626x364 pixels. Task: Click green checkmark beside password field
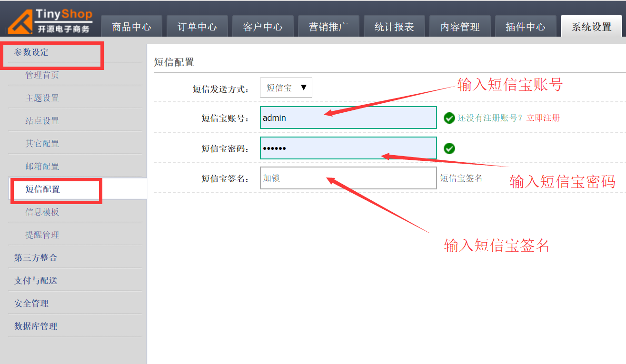[449, 148]
